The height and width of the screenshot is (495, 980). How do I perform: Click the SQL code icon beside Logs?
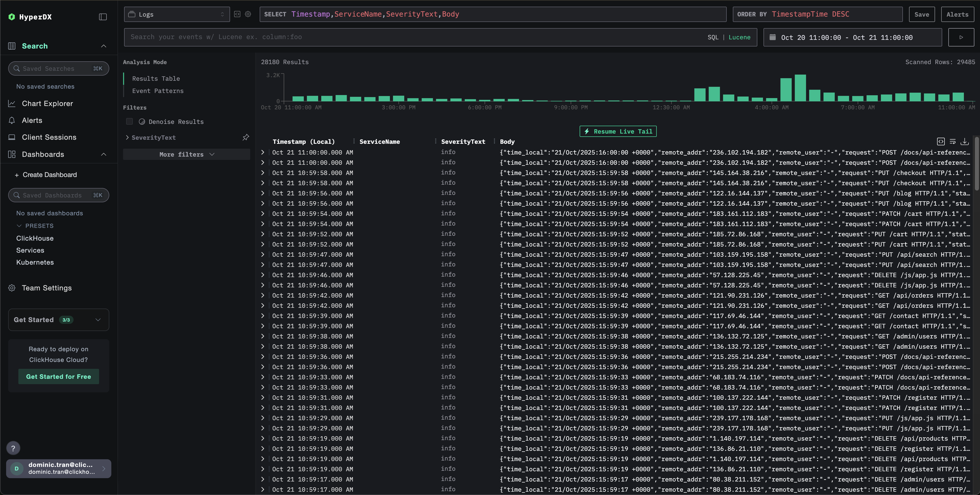click(237, 14)
